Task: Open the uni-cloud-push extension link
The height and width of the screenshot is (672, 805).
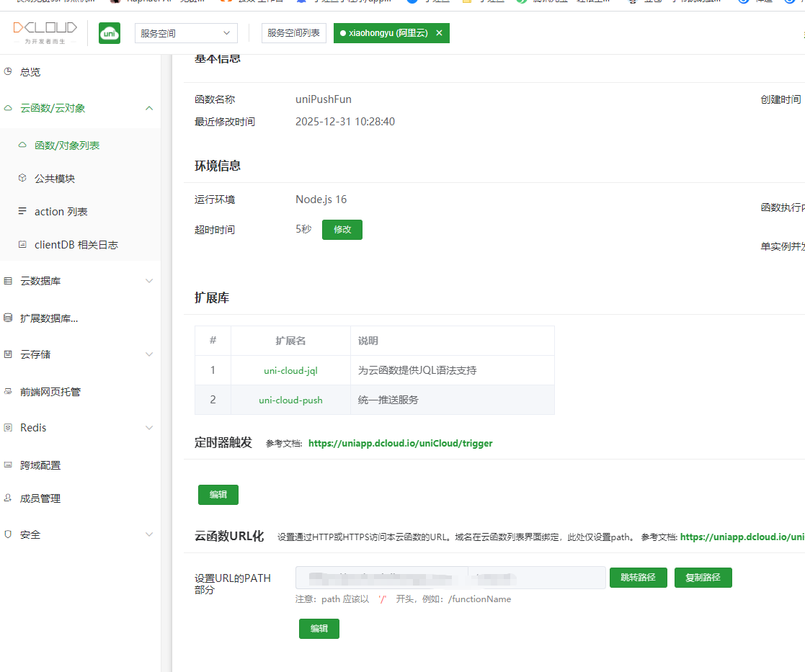Action: (x=290, y=398)
